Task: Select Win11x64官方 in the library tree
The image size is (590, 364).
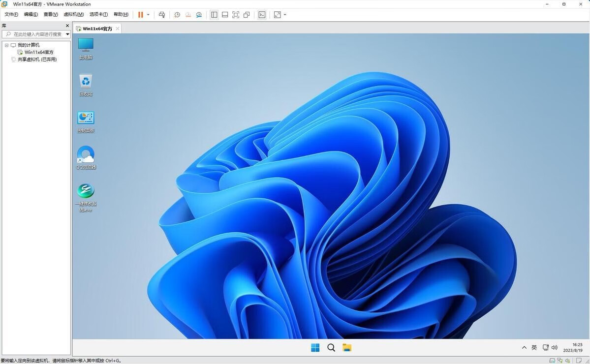Action: pyautogui.click(x=39, y=52)
